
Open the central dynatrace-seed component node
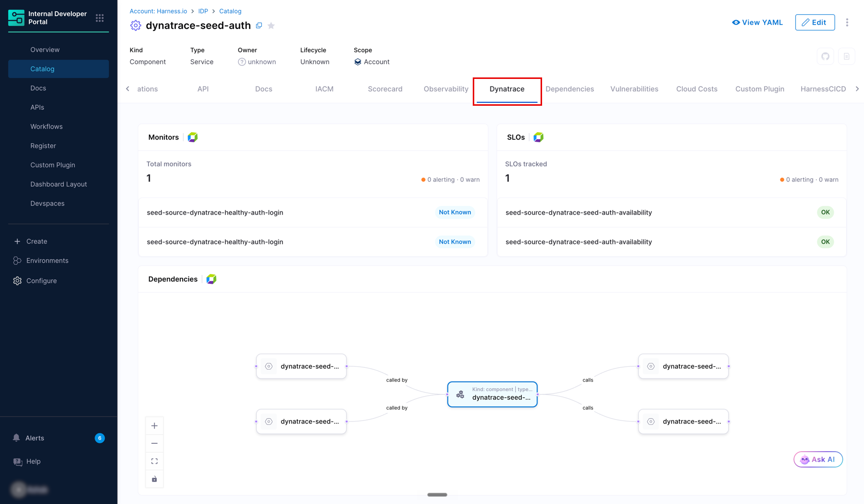tap(492, 394)
